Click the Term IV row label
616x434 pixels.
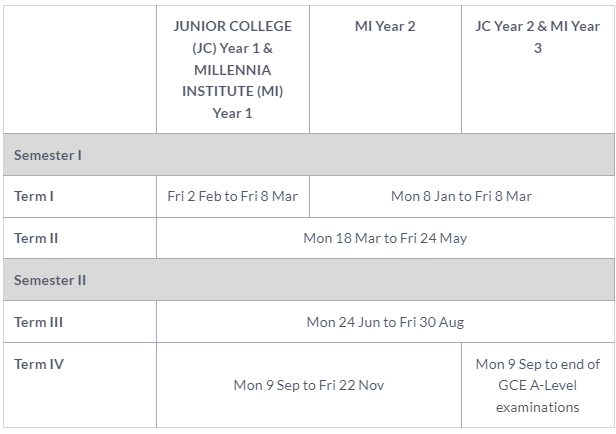tap(38, 364)
